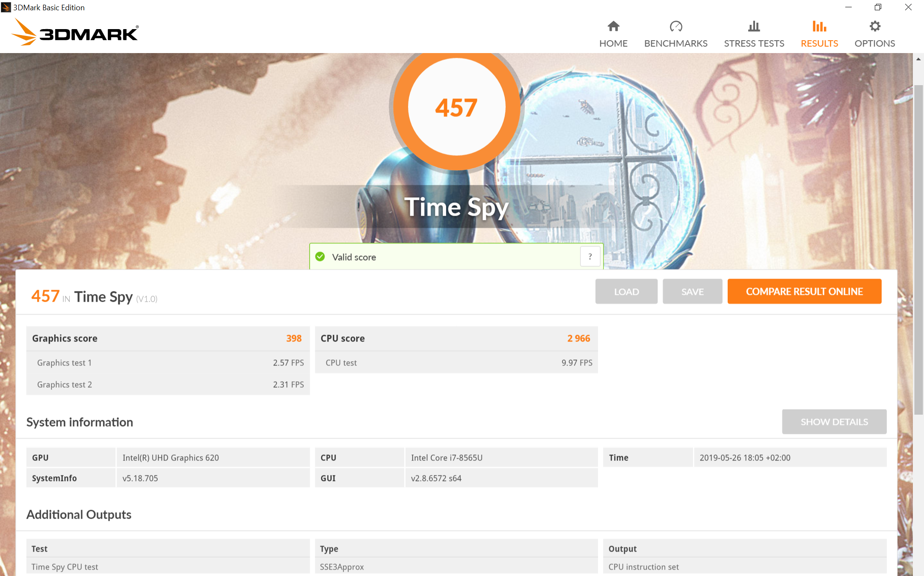Click the Home house icon
Image resolution: width=924 pixels, height=576 pixels.
tap(613, 27)
